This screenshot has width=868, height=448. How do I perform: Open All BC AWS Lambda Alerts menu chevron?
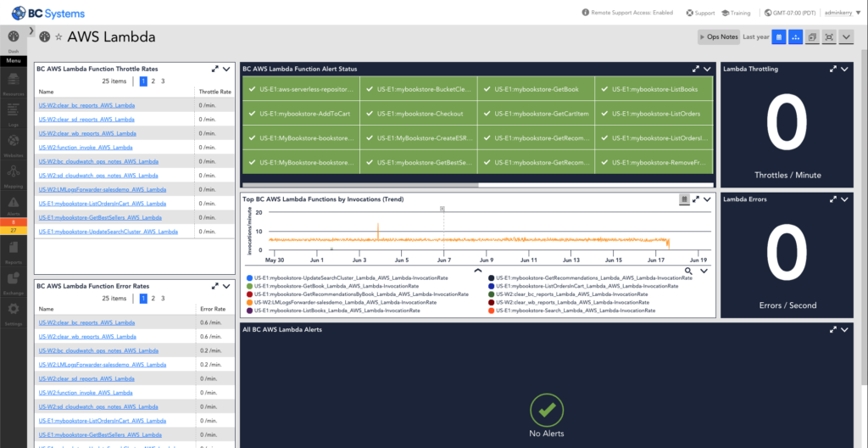tap(844, 329)
